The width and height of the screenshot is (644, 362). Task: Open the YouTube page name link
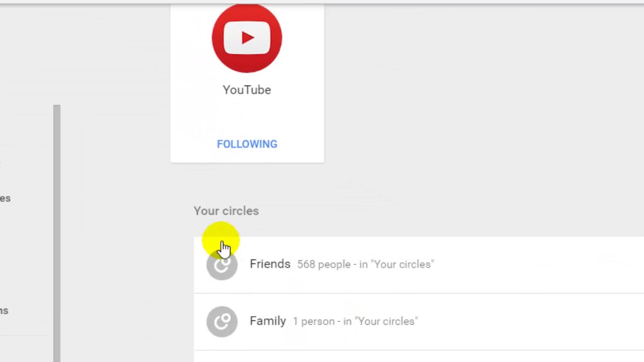click(x=247, y=90)
